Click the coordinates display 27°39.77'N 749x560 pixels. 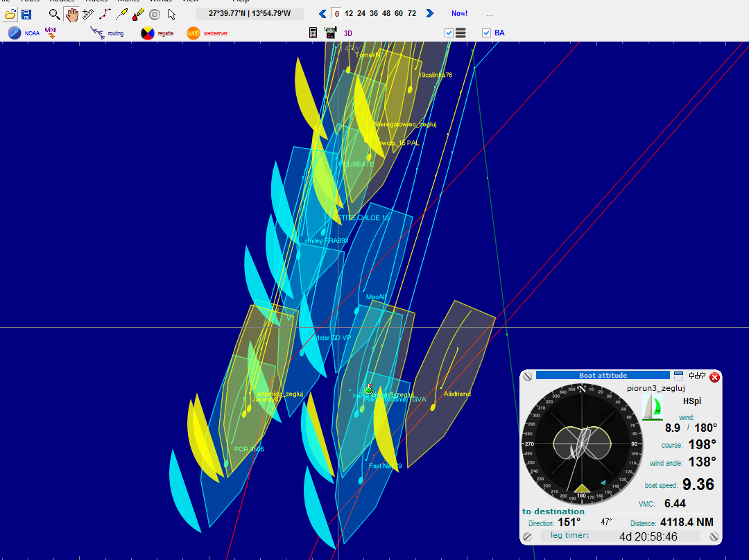coord(250,13)
